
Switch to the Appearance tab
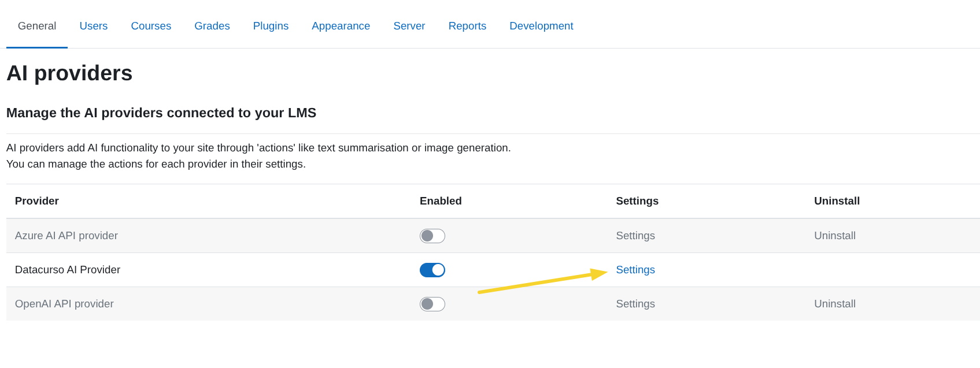click(341, 26)
